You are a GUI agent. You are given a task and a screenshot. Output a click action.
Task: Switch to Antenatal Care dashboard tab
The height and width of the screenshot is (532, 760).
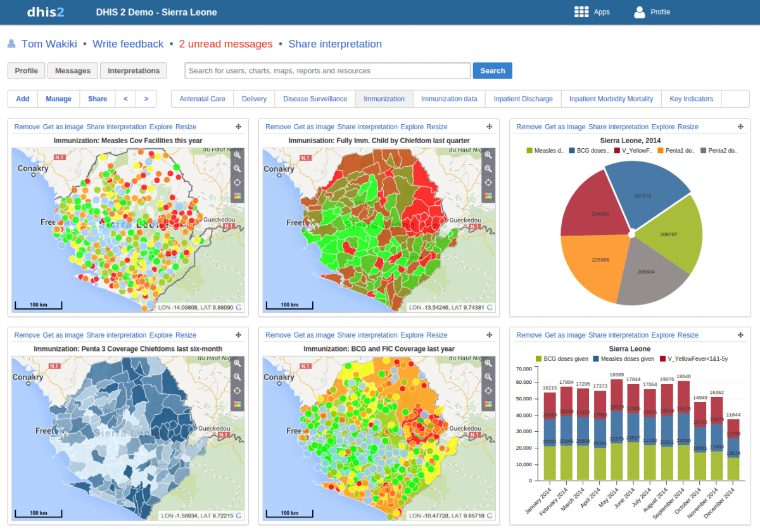(x=203, y=99)
